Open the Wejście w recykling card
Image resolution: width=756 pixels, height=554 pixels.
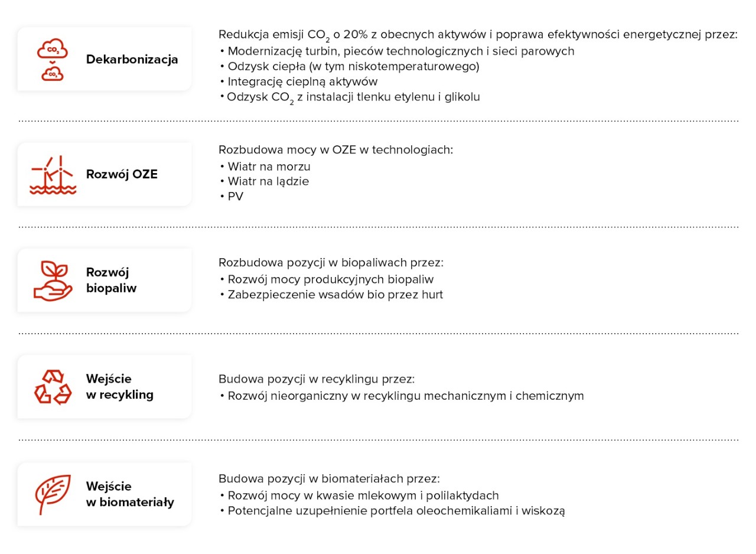click(x=119, y=387)
